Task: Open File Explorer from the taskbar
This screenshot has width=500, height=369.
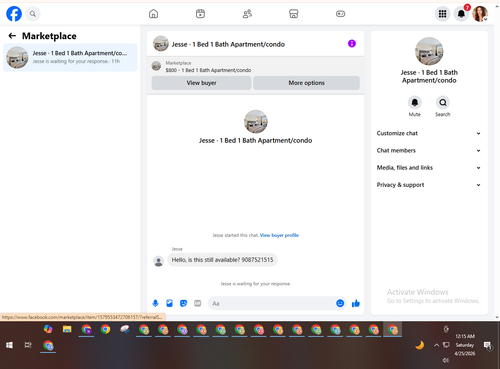Action: (x=67, y=329)
